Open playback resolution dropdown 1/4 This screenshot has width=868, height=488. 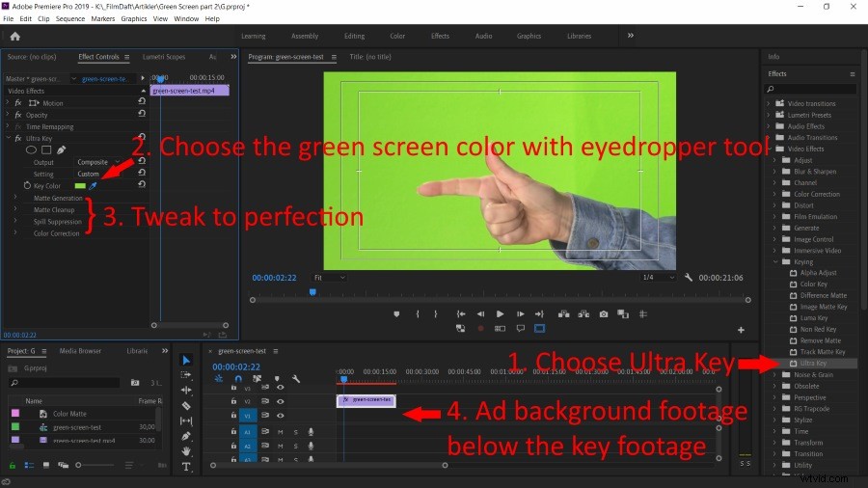658,277
